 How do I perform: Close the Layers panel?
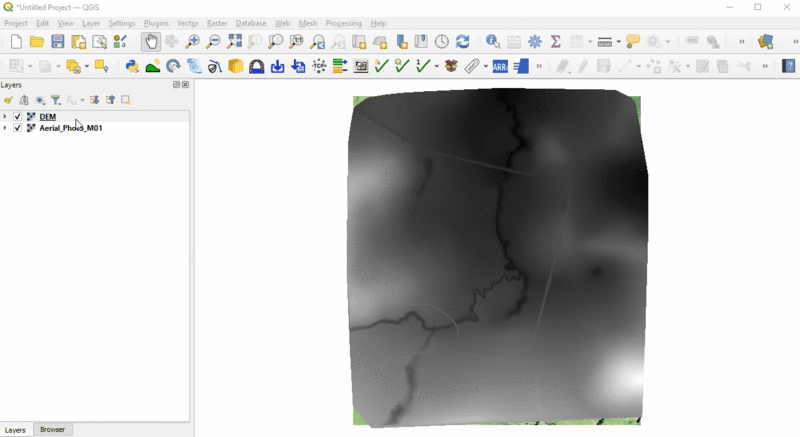coord(186,85)
